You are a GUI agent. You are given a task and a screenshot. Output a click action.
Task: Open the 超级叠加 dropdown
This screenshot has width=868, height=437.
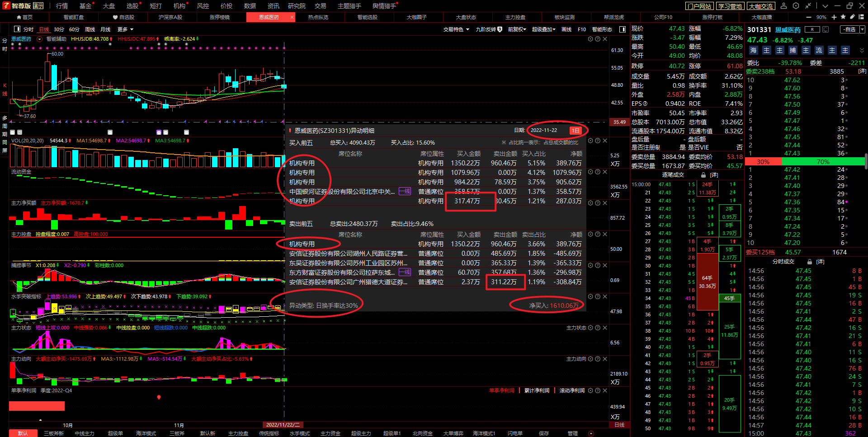[543, 29]
